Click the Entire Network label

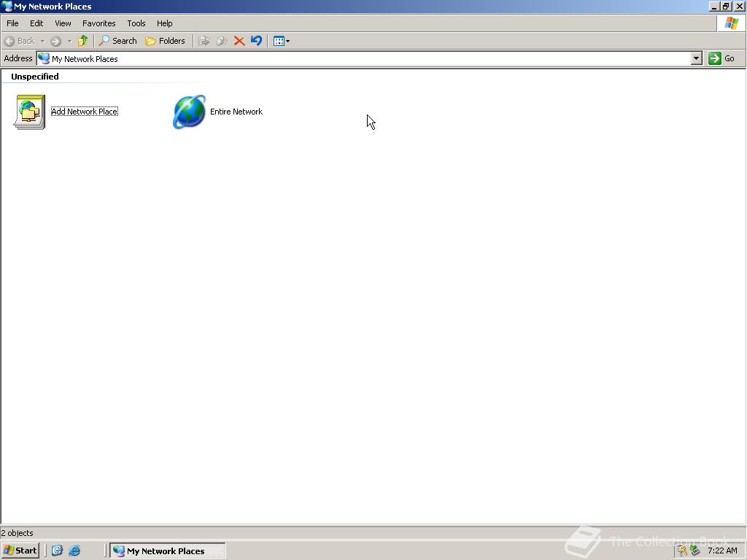(236, 112)
